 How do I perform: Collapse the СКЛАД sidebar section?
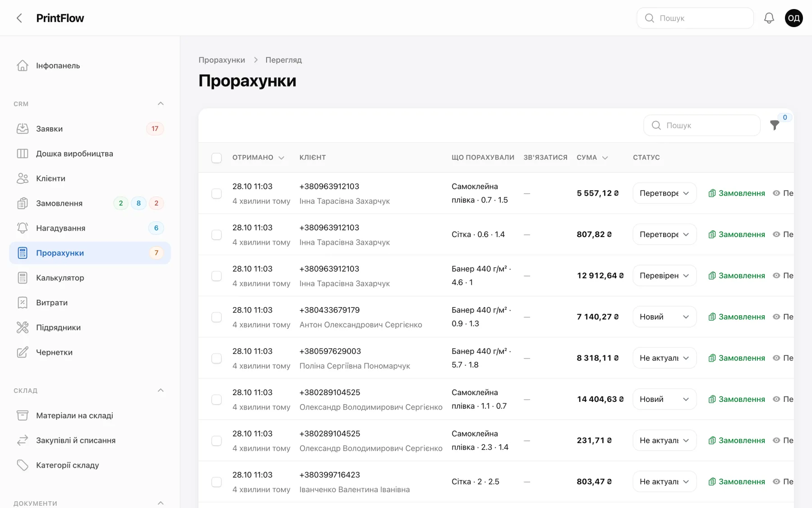[x=161, y=391]
